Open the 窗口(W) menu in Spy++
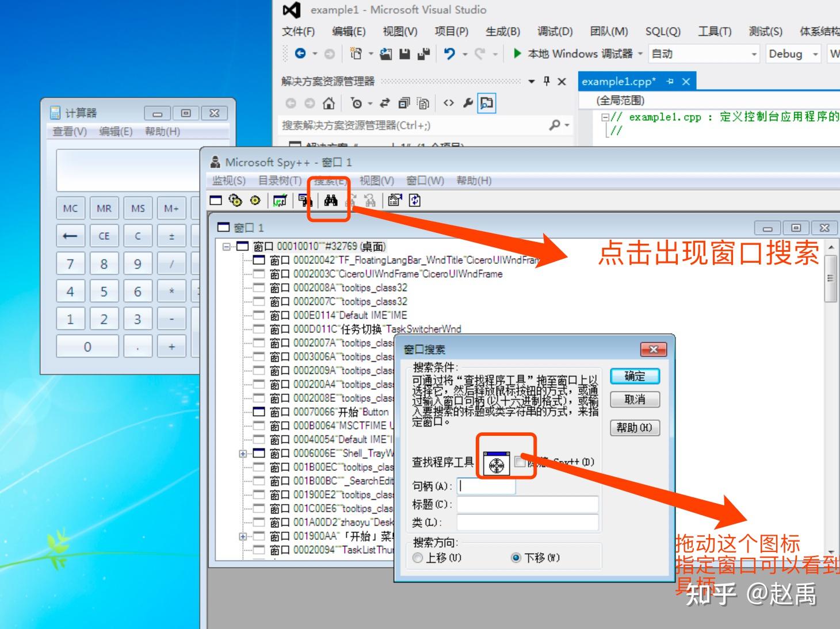The image size is (840, 629). coord(425,181)
